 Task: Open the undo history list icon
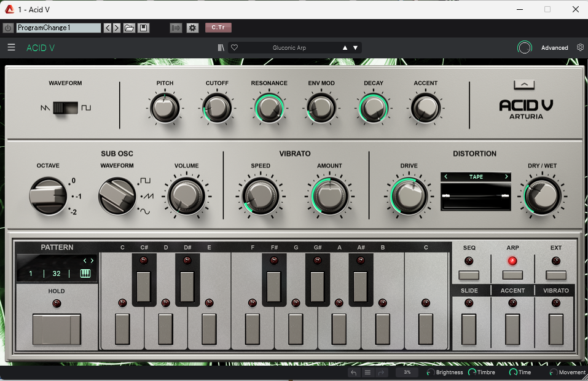click(367, 372)
